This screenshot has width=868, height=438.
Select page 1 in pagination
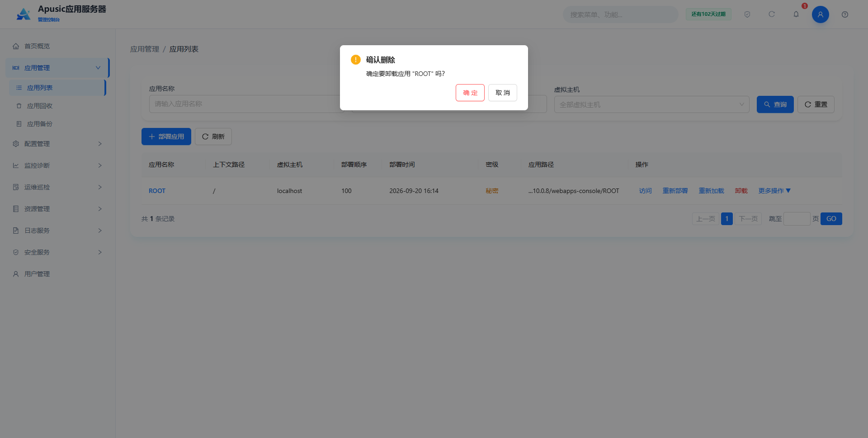pos(726,219)
